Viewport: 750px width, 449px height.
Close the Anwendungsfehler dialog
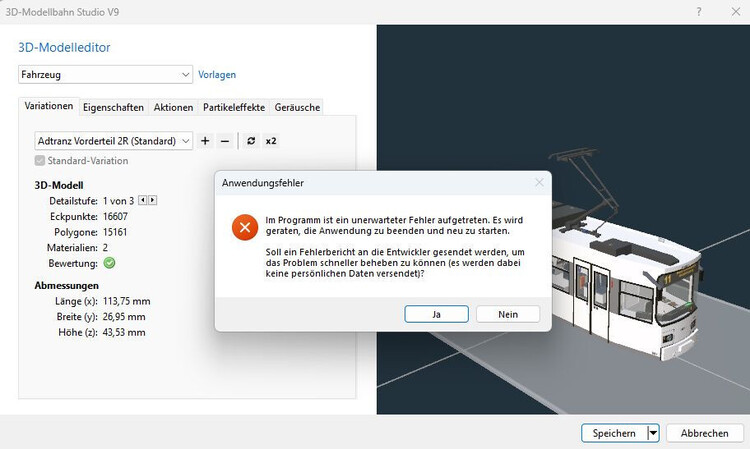click(539, 183)
